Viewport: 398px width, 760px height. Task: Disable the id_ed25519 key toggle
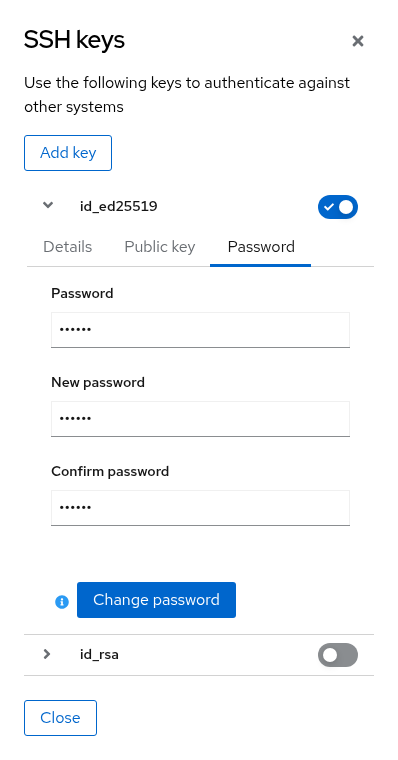point(338,207)
